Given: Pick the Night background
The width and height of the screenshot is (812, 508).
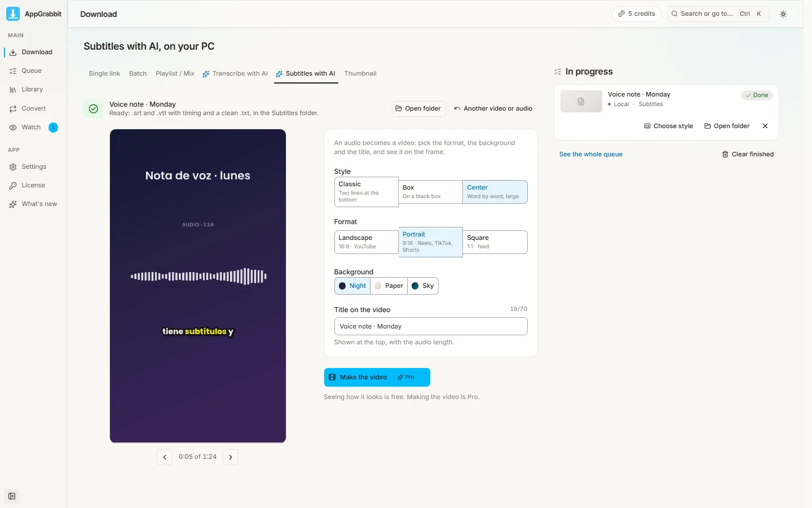Looking at the screenshot, I should pyautogui.click(x=352, y=286).
